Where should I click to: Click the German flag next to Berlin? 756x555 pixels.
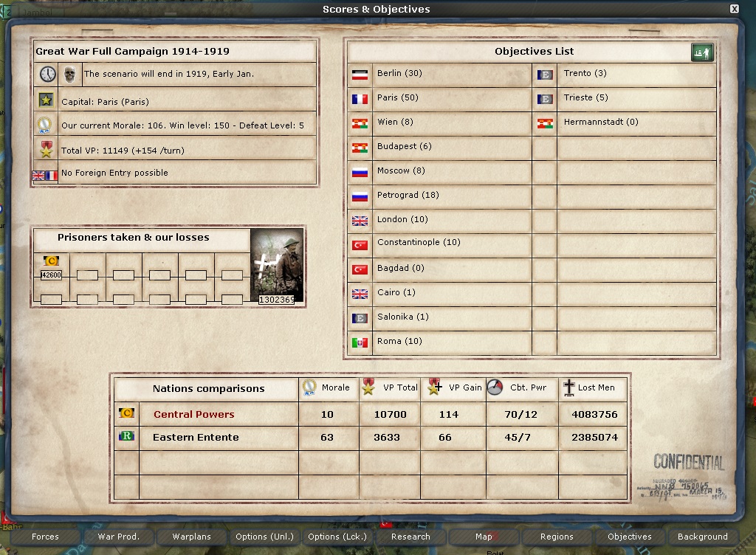point(360,75)
